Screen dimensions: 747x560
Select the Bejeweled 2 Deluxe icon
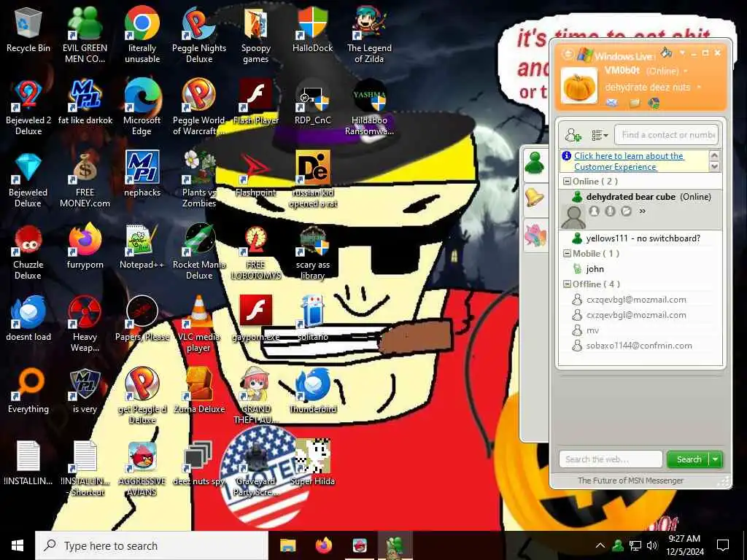tap(28, 107)
